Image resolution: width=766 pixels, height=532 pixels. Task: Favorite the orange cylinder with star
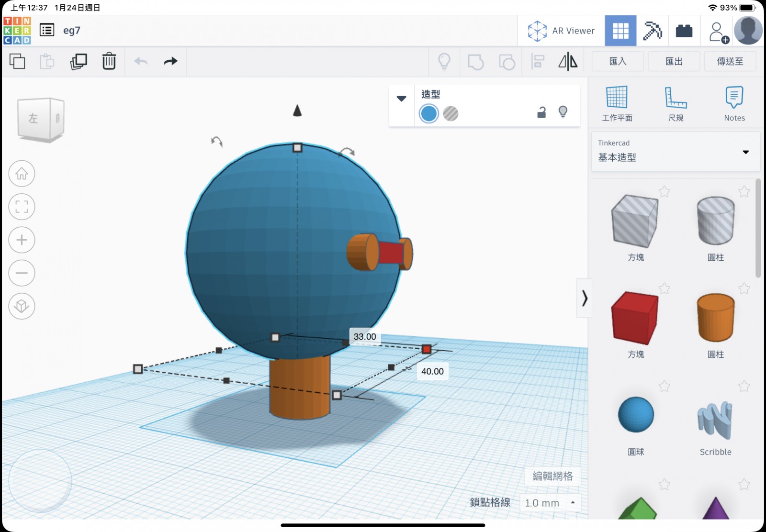point(744,288)
